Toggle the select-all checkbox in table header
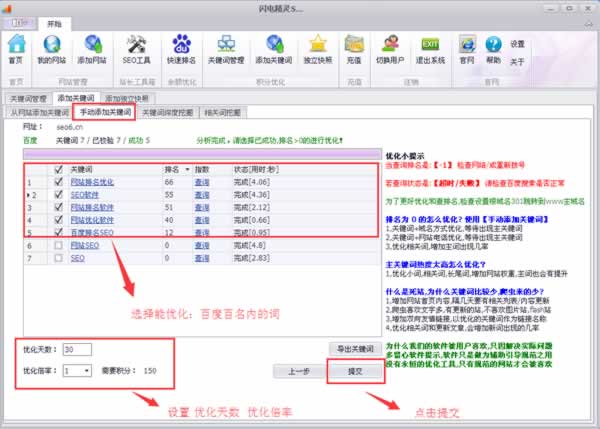 coord(58,170)
